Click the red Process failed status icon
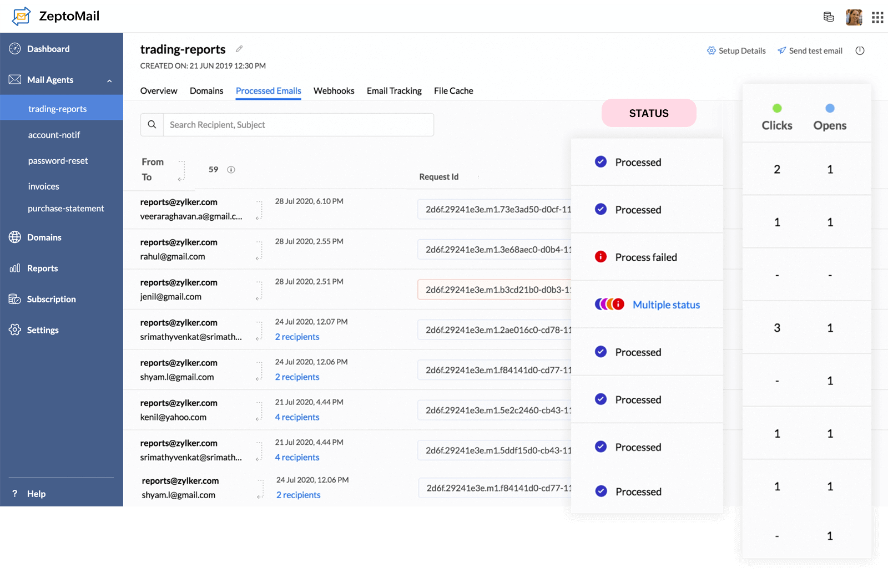Image resolution: width=888 pixels, height=588 pixels. point(601,257)
